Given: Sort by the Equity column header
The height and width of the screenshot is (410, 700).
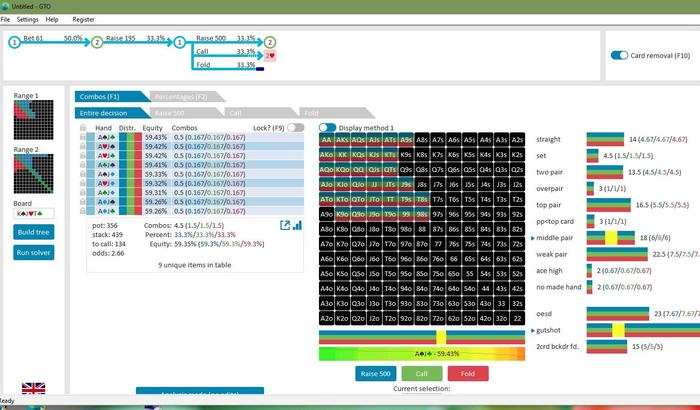Looking at the screenshot, I should point(152,128).
